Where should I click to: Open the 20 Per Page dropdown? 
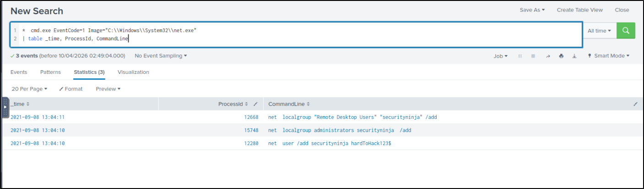pyautogui.click(x=29, y=89)
